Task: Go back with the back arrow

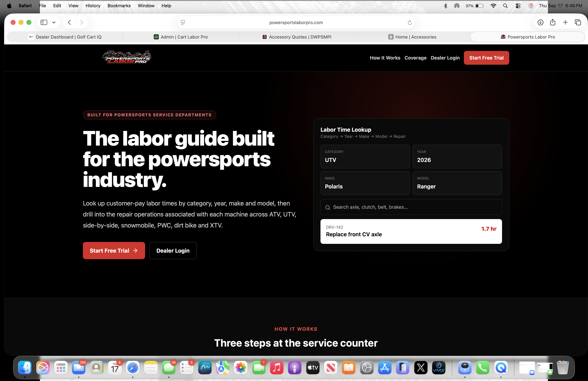Action: tap(69, 23)
